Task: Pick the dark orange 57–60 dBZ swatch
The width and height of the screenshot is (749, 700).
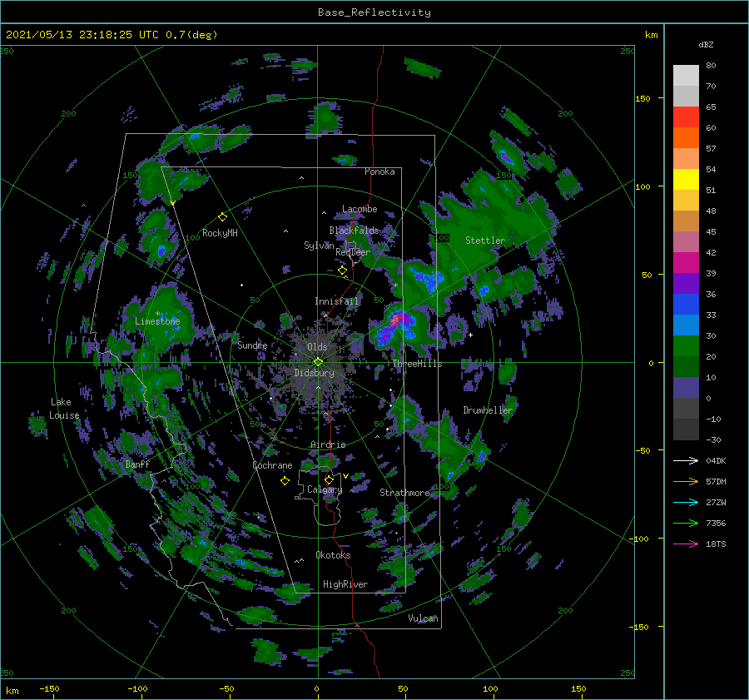Action: 686,138
